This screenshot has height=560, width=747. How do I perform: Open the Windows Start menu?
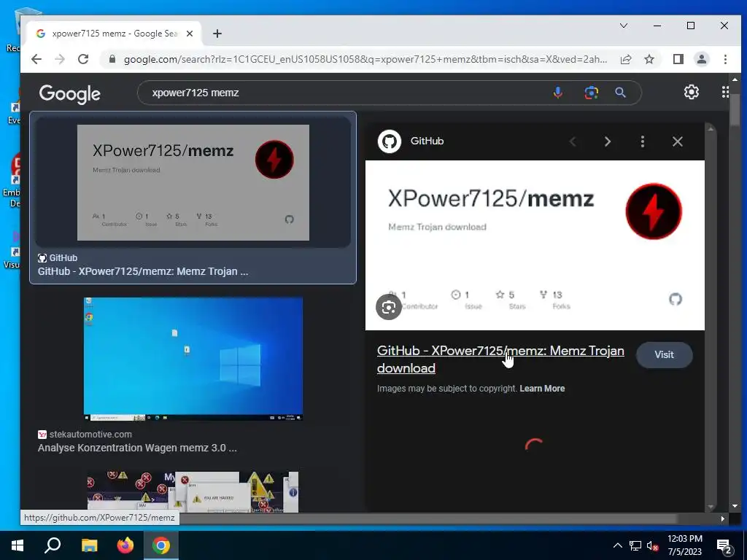(x=18, y=545)
